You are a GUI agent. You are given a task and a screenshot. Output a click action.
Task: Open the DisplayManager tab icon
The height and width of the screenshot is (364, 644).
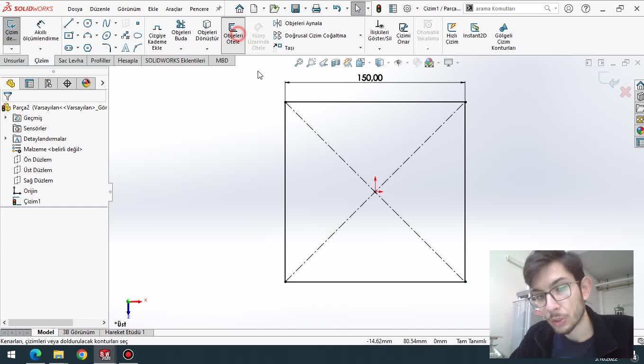click(x=86, y=83)
